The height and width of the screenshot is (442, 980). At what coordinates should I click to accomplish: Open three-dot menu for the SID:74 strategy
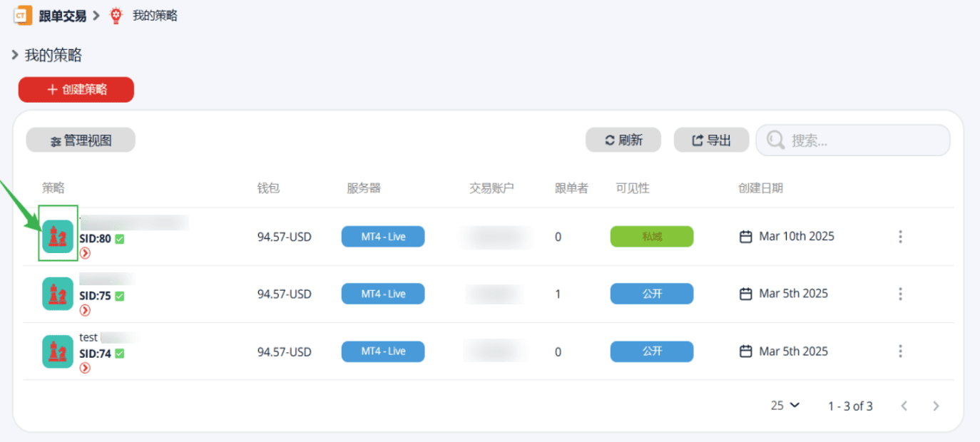click(900, 351)
